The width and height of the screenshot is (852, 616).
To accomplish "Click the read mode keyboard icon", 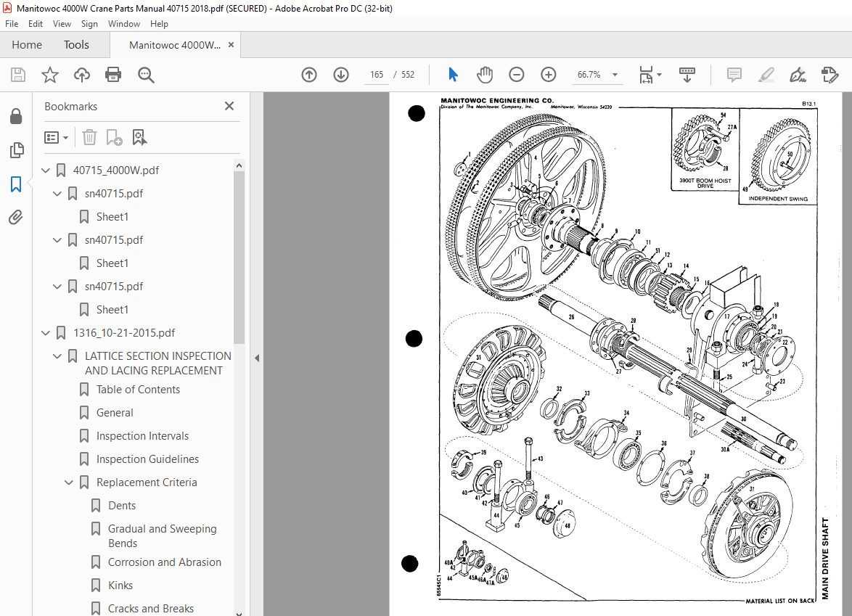I will pos(687,75).
